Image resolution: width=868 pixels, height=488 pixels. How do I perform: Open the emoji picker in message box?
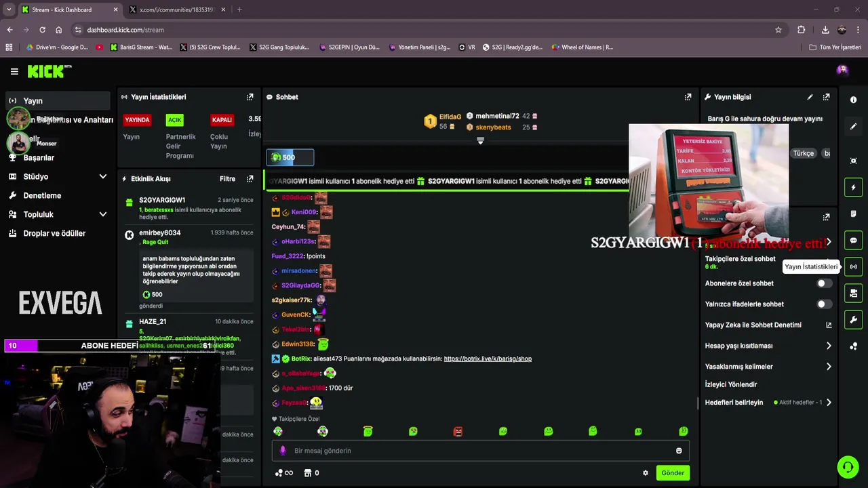(679, 451)
